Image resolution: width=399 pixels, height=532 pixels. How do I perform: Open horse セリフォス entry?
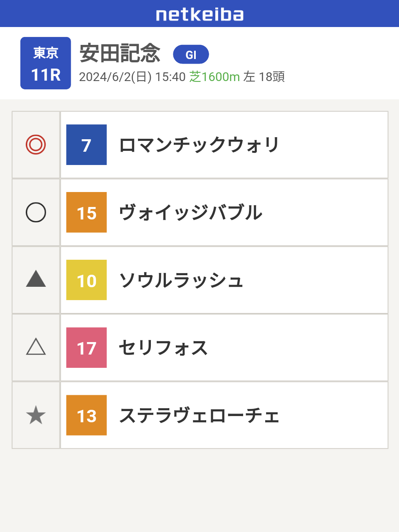pyautogui.click(x=224, y=348)
